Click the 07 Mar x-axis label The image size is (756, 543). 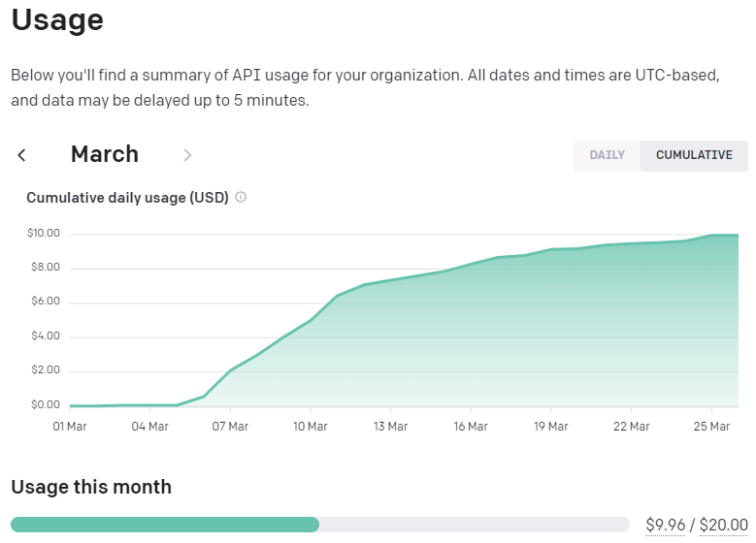coord(230,427)
